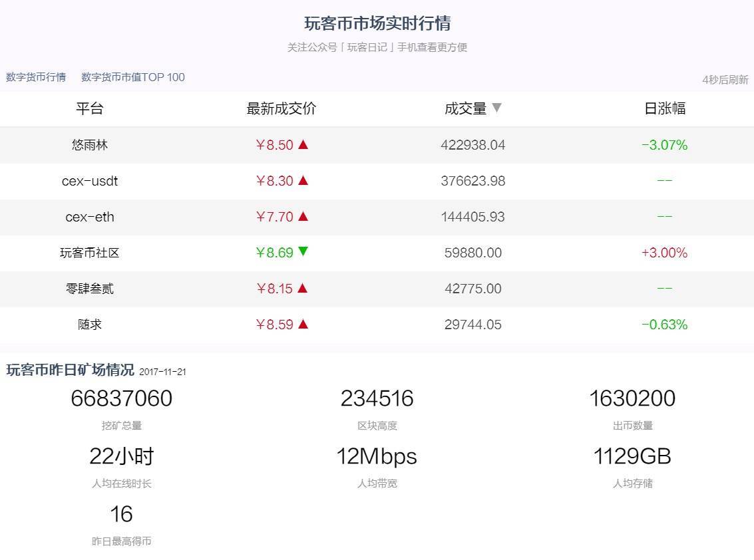Viewport: 754px width, 560px height.
Task: Click the 人均带宽 label
Action: [x=377, y=483]
